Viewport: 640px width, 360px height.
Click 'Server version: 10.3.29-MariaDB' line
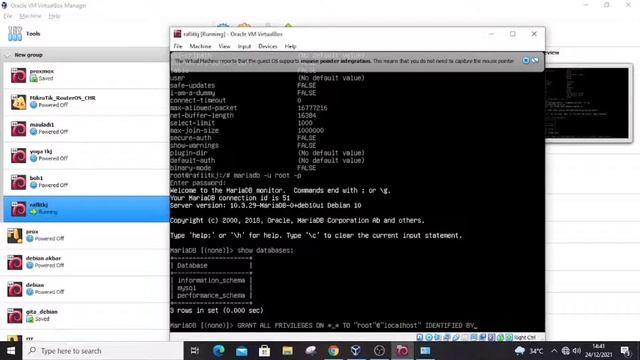click(266, 205)
